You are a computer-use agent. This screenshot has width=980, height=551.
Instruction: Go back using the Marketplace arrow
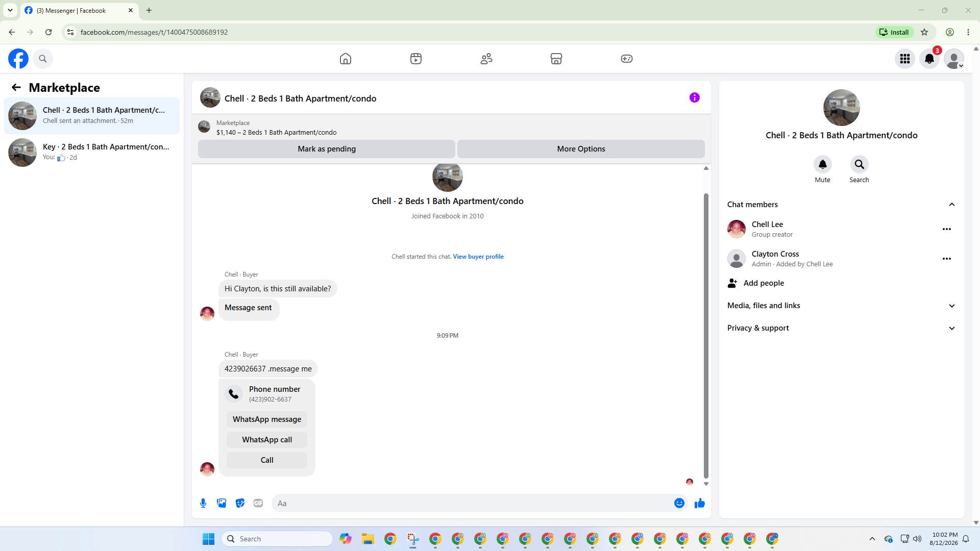(x=16, y=87)
